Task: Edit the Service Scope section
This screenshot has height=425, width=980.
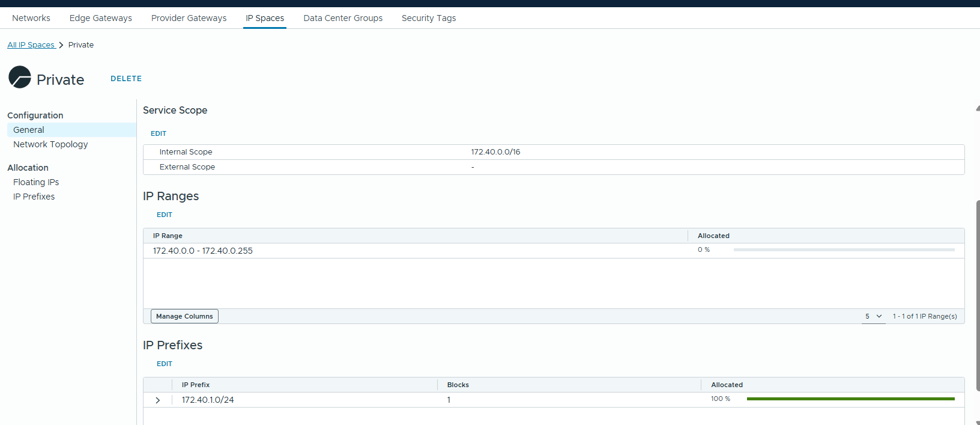Action: 159,133
